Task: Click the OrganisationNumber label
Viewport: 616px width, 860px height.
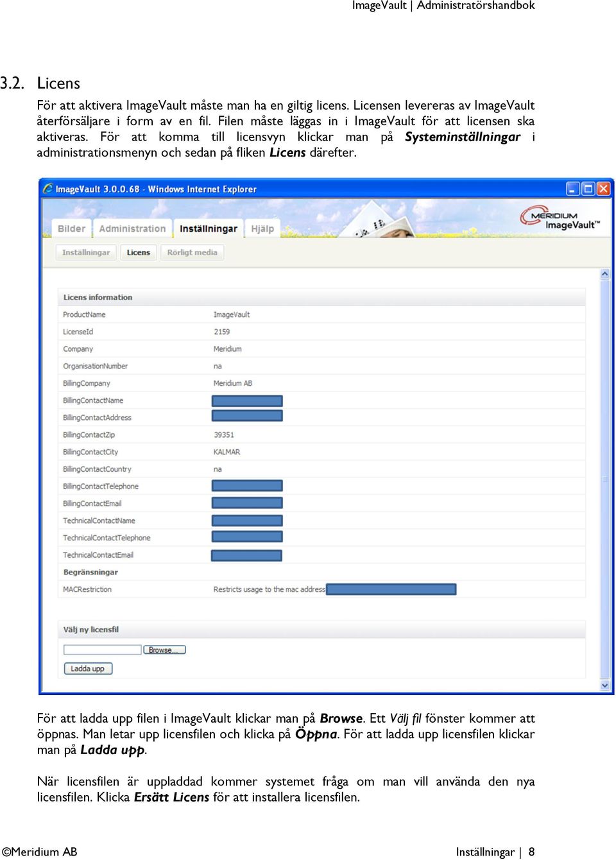Action: pyautogui.click(x=95, y=366)
